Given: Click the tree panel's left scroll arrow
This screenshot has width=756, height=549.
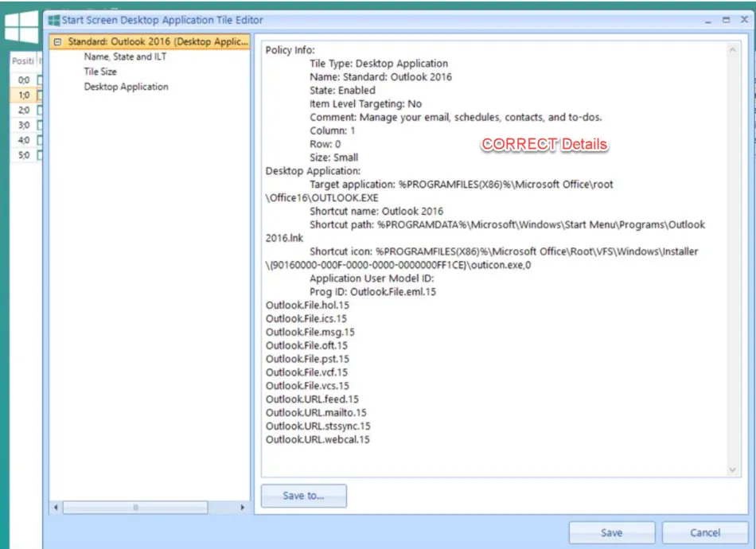Looking at the screenshot, I should (x=56, y=507).
